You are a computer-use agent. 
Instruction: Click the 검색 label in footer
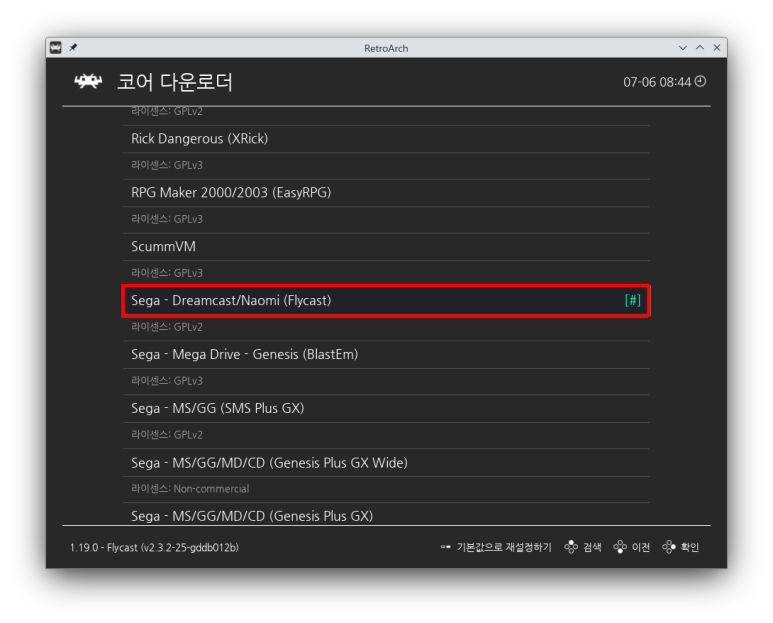tap(592, 547)
